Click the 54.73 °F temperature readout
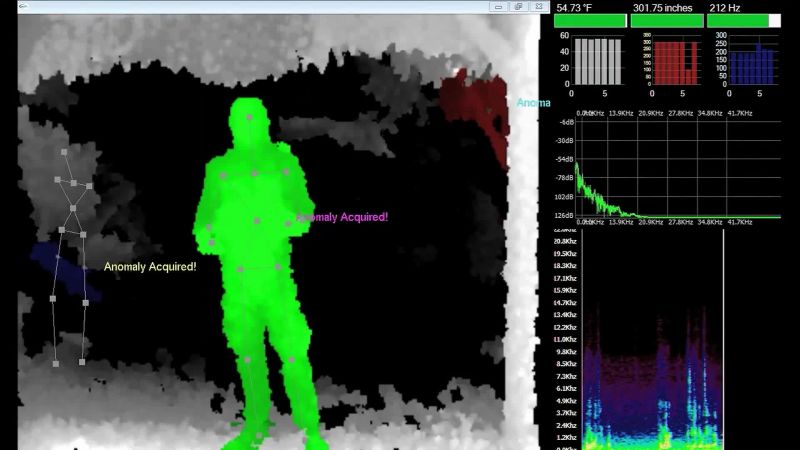 click(x=574, y=8)
